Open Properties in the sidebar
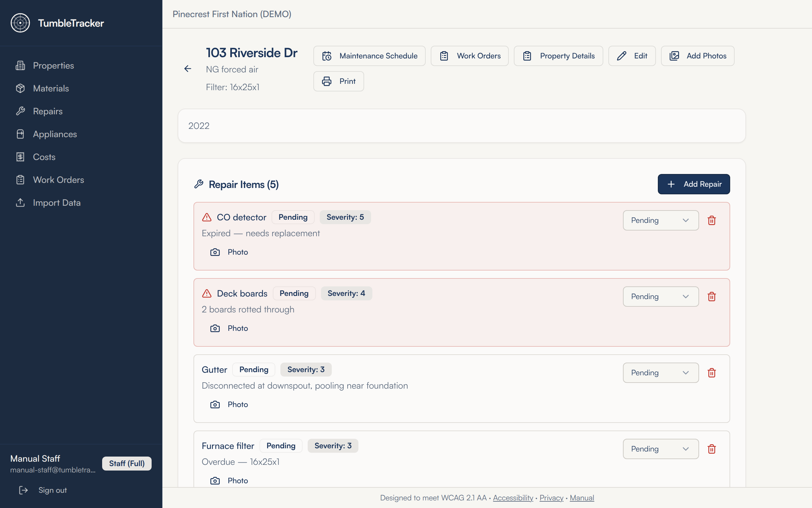This screenshot has width=812, height=508. pos(81,65)
